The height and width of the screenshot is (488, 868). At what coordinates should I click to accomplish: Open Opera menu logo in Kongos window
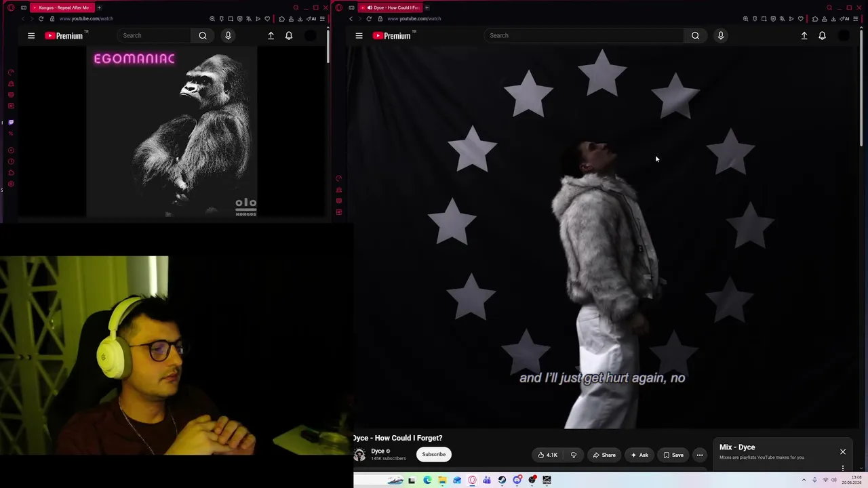click(x=11, y=7)
